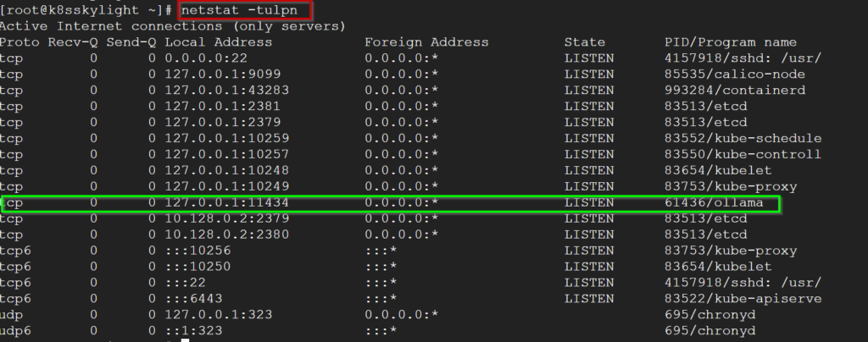Click '83513/etcd' in the 10.128.0.2:2379 row
Image resolution: width=868 pixels, height=342 pixels.
pyautogui.click(x=706, y=218)
